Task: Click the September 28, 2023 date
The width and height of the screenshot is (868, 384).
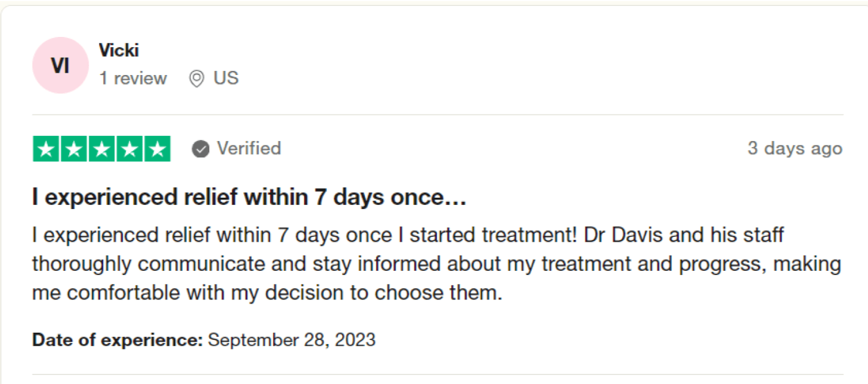Action: (292, 340)
